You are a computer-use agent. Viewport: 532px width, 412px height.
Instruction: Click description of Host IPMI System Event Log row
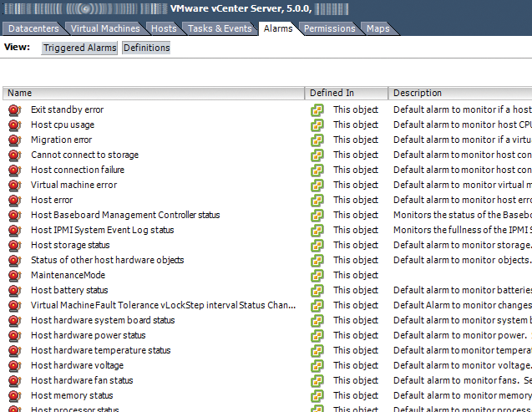[x=463, y=230]
